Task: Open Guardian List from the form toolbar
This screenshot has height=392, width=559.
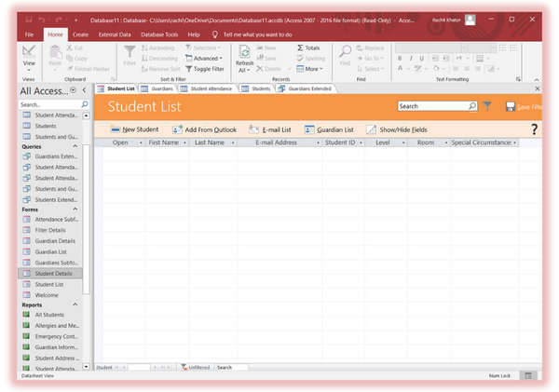Action: (x=329, y=129)
